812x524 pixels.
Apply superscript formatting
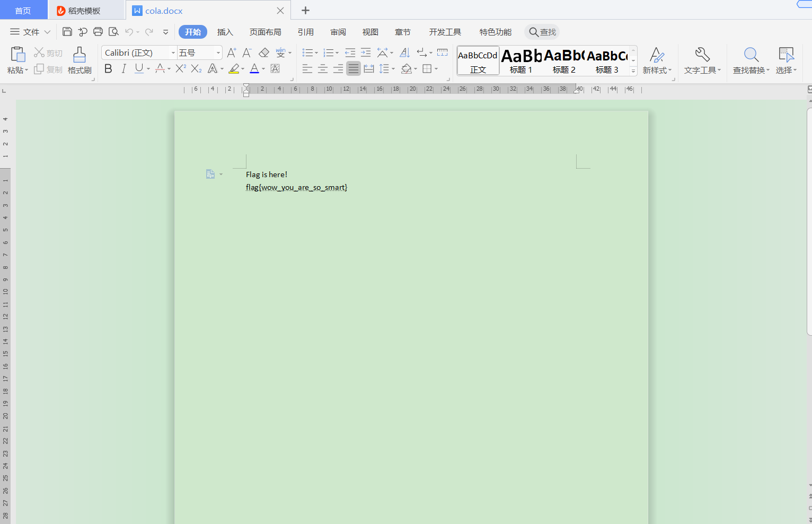point(181,68)
